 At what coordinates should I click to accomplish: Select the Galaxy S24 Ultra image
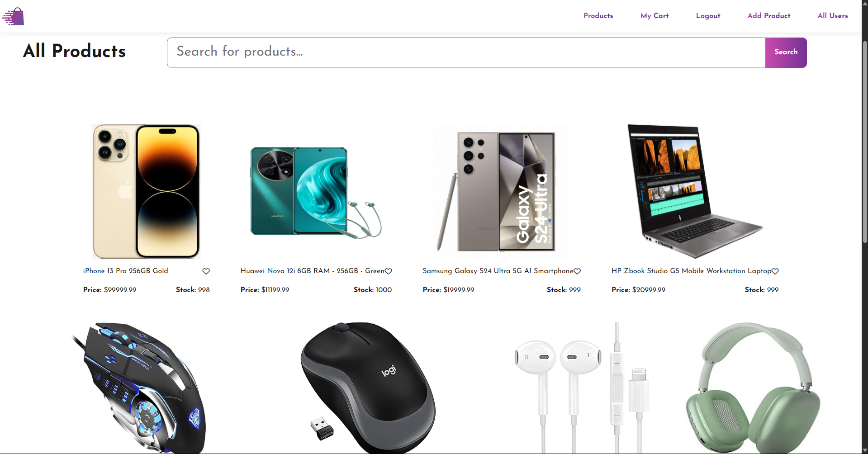click(502, 191)
